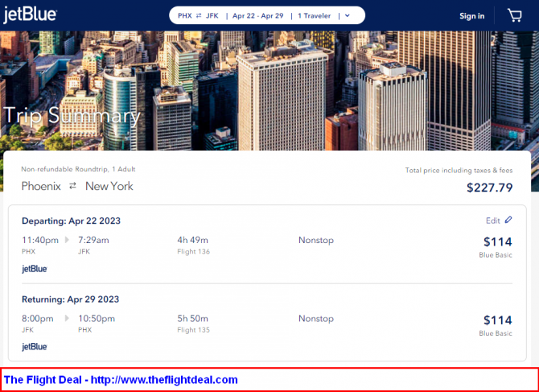Click the 5h 50m duration
This screenshot has height=392, width=539.
point(192,319)
